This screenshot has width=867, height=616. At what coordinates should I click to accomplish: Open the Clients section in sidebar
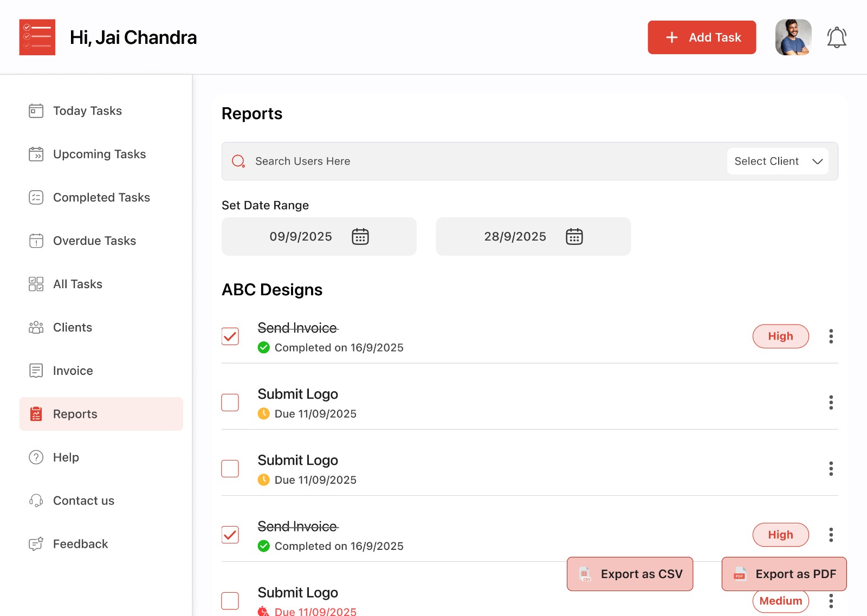pyautogui.click(x=73, y=327)
